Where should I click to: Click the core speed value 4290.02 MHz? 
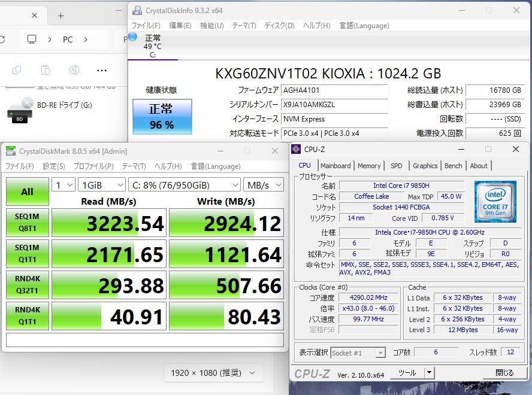tap(369, 297)
